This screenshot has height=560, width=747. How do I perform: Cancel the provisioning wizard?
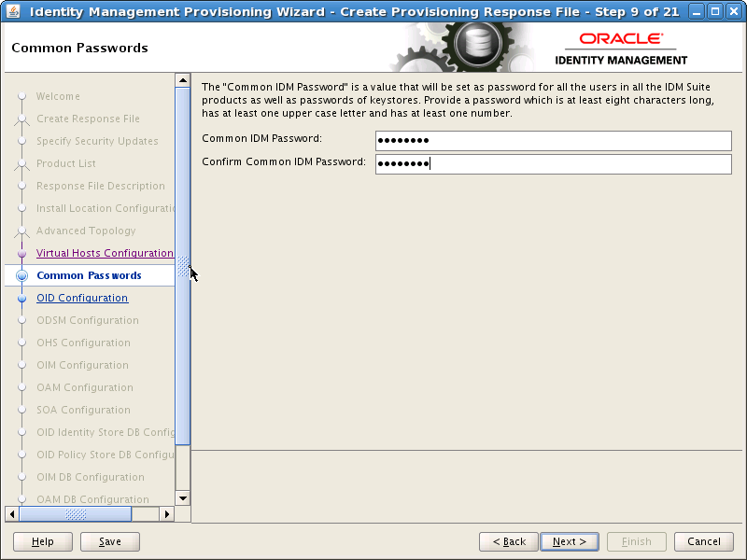point(703,541)
